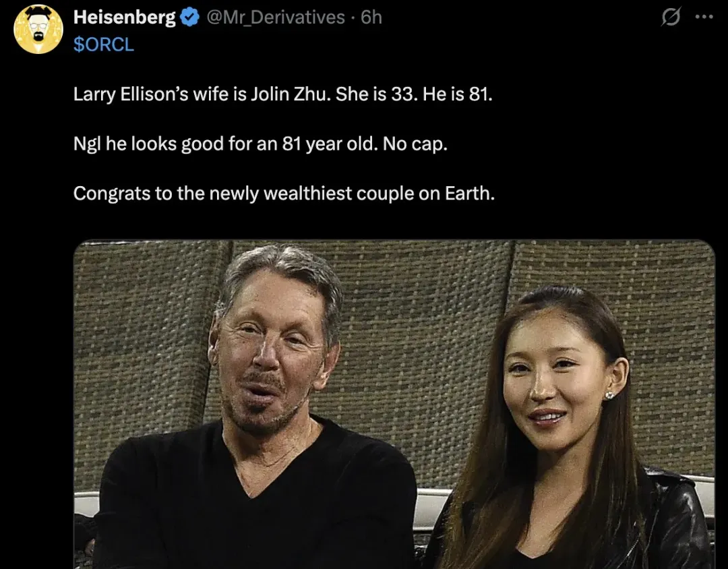Open the $ORCL cashtag link
This screenshot has height=569, width=728.
103,44
